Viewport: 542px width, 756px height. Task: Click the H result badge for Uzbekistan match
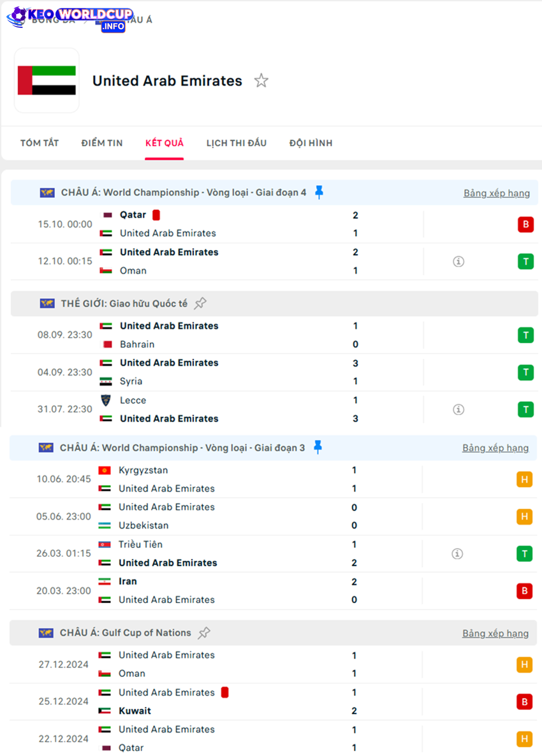[x=524, y=516]
